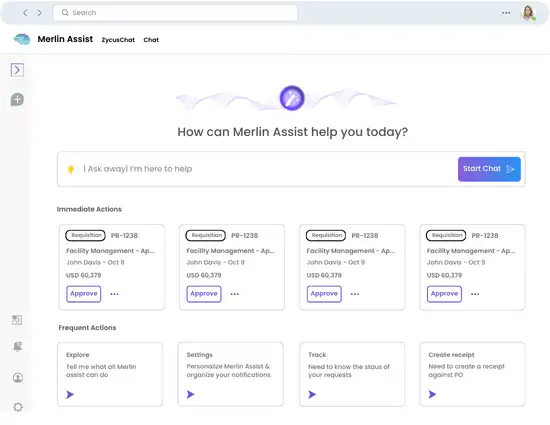Select 'Need to know the status' text
The image size is (550, 425).
click(349, 371)
